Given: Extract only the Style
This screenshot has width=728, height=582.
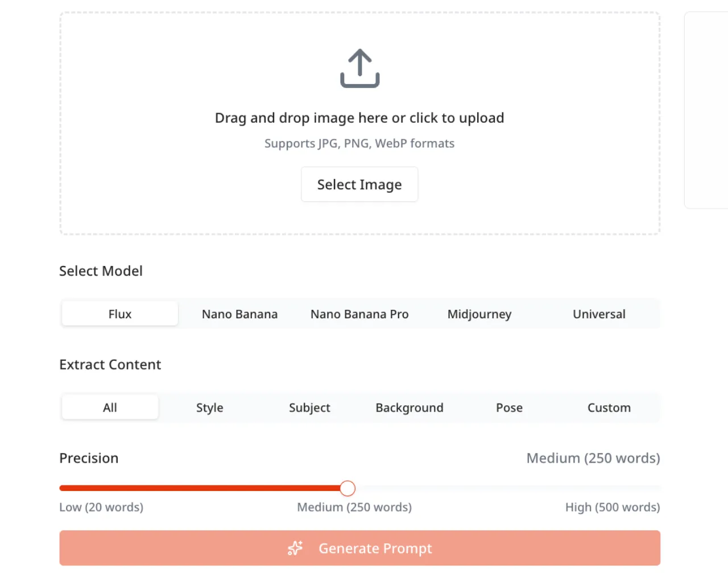Looking at the screenshot, I should pos(210,408).
